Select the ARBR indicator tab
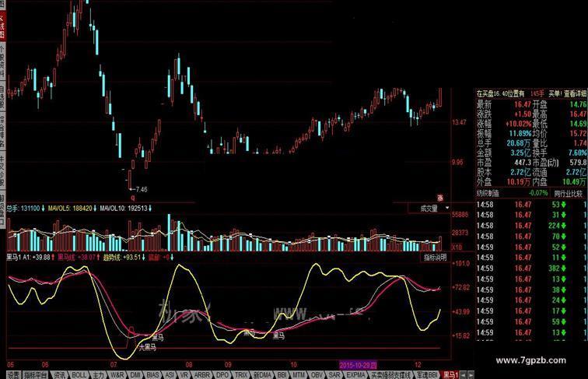Viewport: 588px width, 379px height. point(202,374)
